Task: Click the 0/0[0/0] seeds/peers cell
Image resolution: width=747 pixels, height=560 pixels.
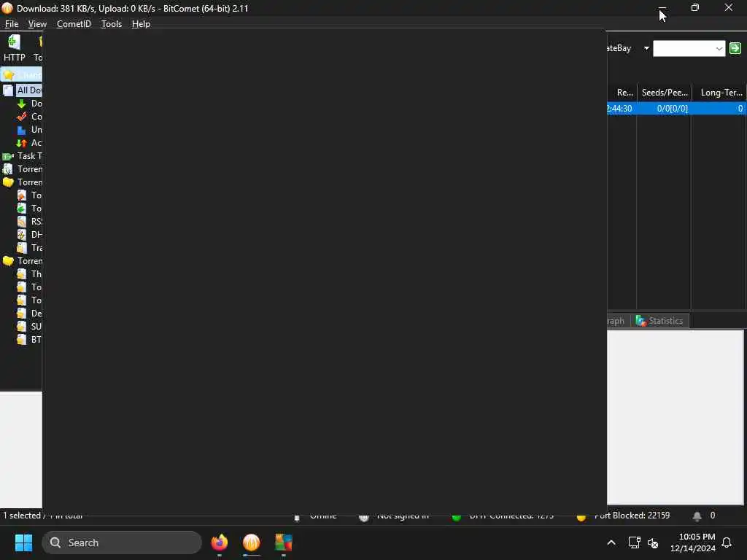Action: coord(672,109)
